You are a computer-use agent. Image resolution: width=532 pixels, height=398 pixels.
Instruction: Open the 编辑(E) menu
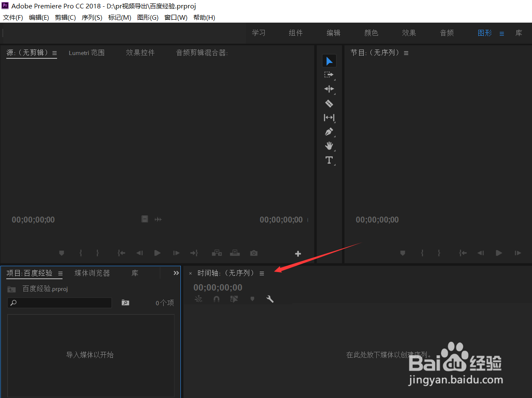pos(39,18)
